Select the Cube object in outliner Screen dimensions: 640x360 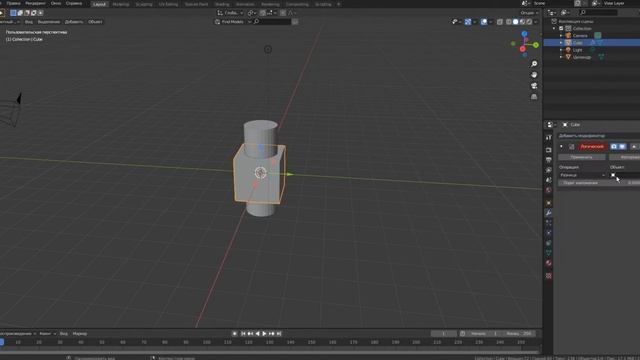[578, 42]
